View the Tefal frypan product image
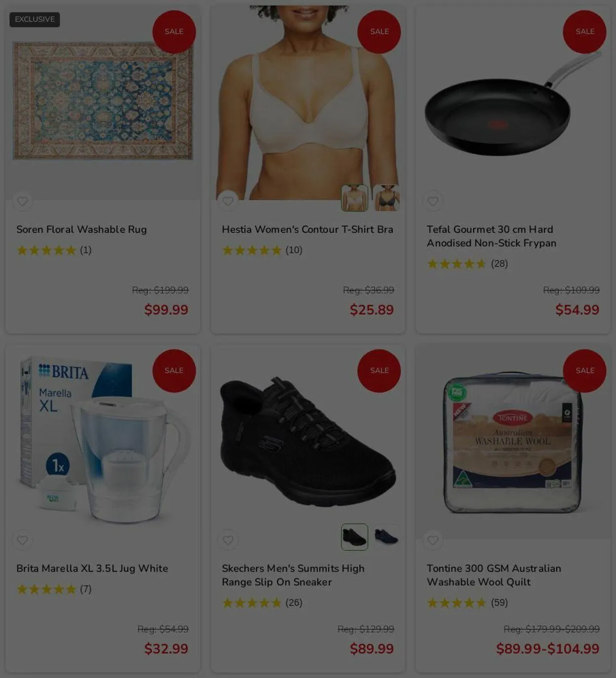616x678 pixels. (x=513, y=103)
